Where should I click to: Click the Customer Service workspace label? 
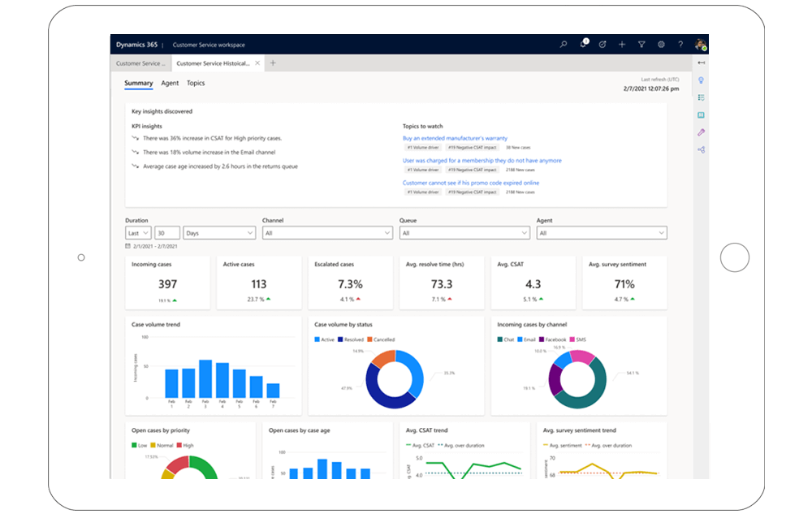pyautogui.click(x=209, y=45)
